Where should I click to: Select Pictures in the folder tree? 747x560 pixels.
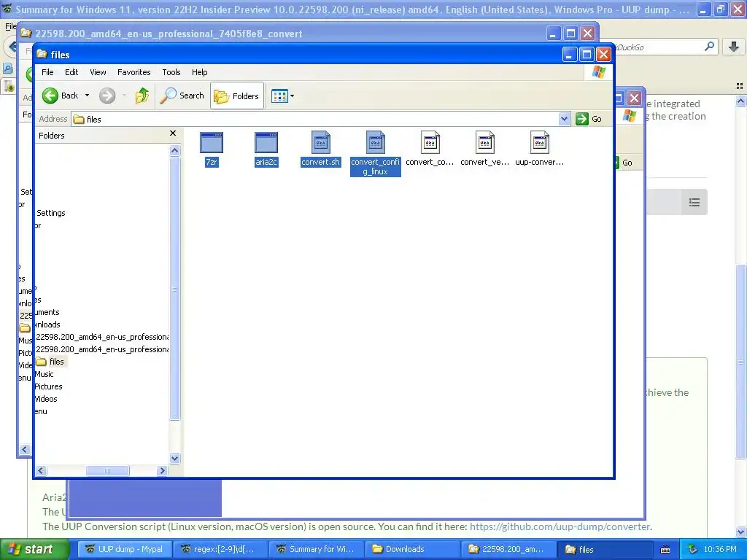pyautogui.click(x=49, y=386)
